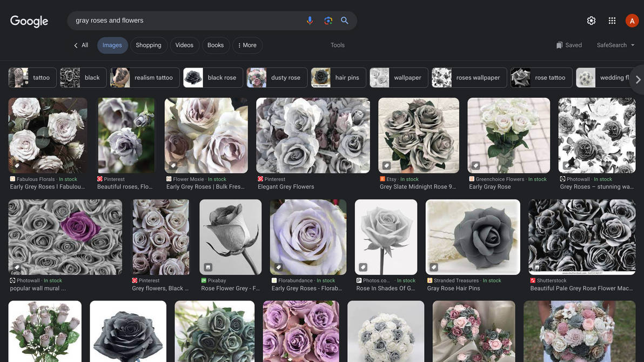This screenshot has width=644, height=362.
Task: Open Early Gray Rose link text
Action: tap(490, 186)
